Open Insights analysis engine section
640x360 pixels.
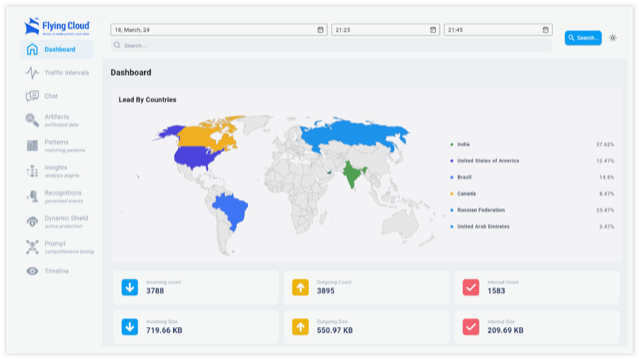57,171
